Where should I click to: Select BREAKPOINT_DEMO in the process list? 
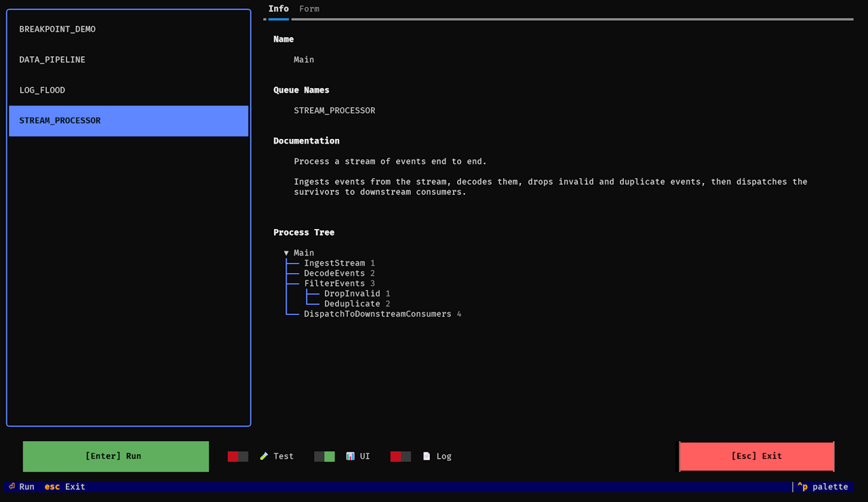tap(128, 29)
